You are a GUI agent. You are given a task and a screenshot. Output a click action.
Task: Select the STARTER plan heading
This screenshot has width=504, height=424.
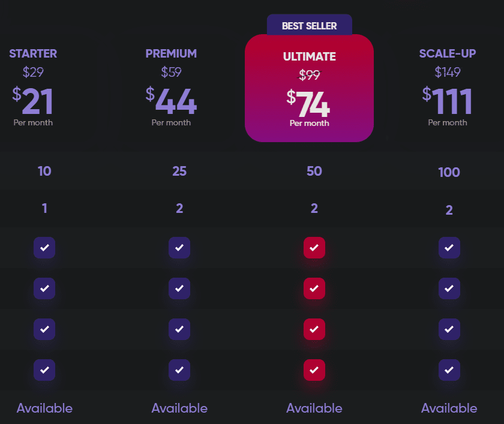pos(33,53)
